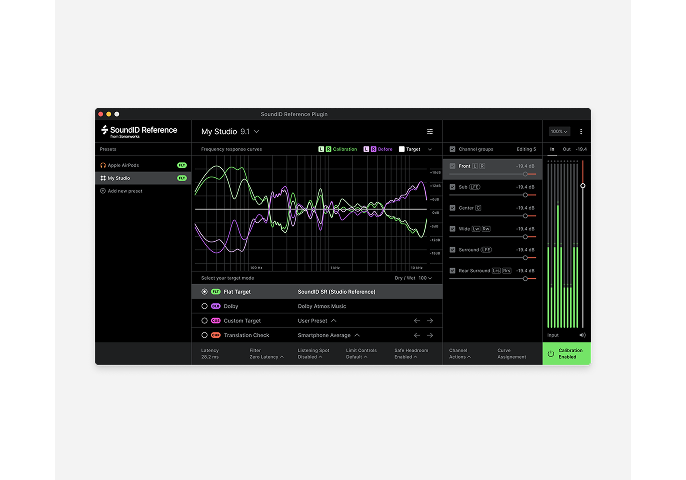
Task: Select the Translation Check radio button
Action: (x=204, y=335)
